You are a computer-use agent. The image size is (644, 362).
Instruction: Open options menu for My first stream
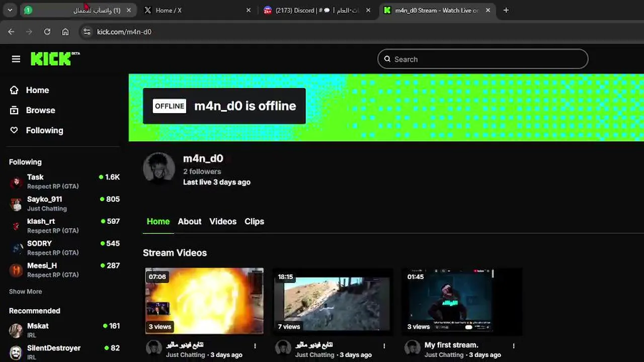click(514, 346)
